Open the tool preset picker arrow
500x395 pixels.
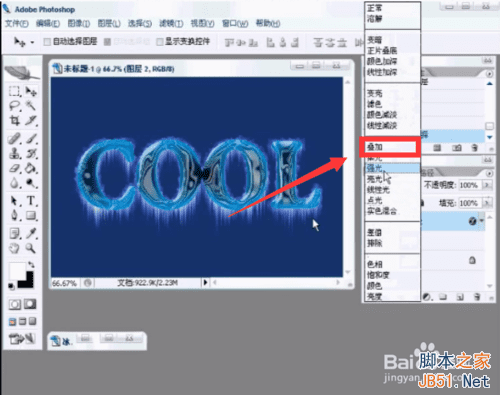point(32,43)
